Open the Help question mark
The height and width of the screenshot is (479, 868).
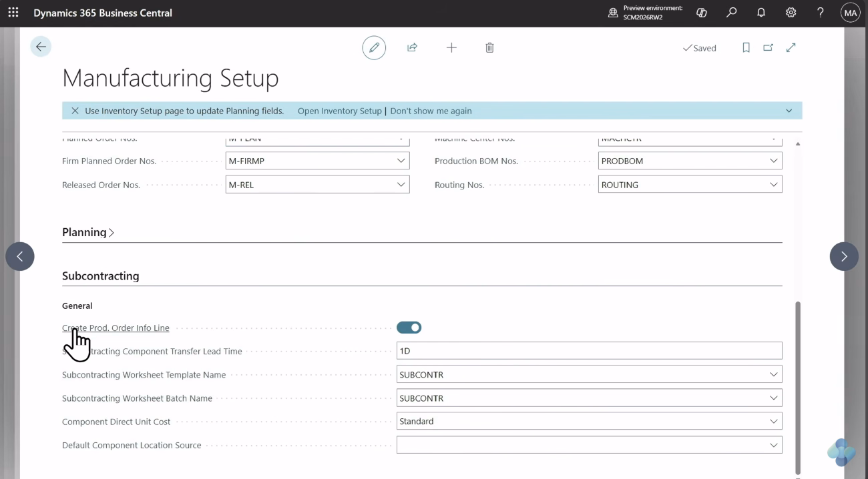pyautogui.click(x=821, y=13)
